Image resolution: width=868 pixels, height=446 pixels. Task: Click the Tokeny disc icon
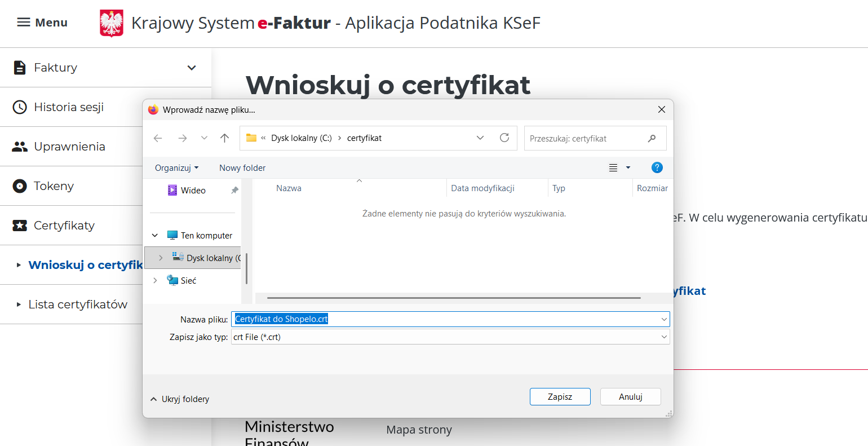point(20,186)
